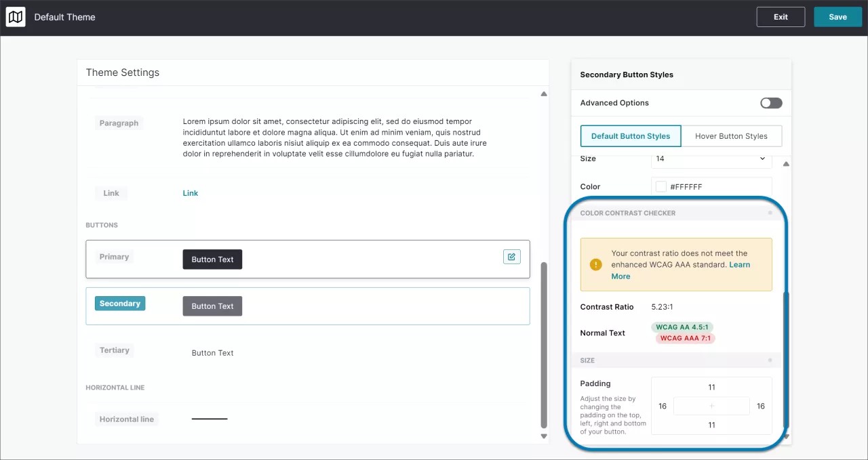Collapse the SIZE section
Screen dimensions: 868x460
pyautogui.click(x=587, y=360)
